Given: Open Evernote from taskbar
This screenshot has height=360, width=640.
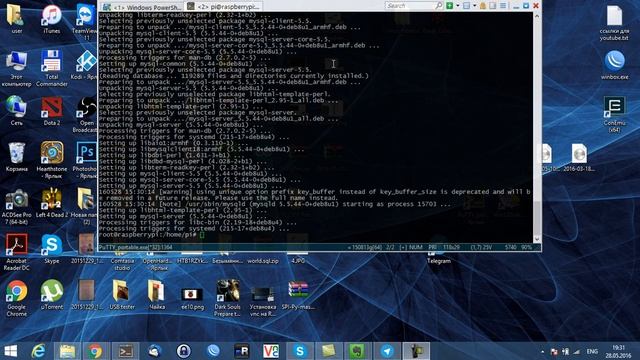Looking at the screenshot, I should (357, 351).
